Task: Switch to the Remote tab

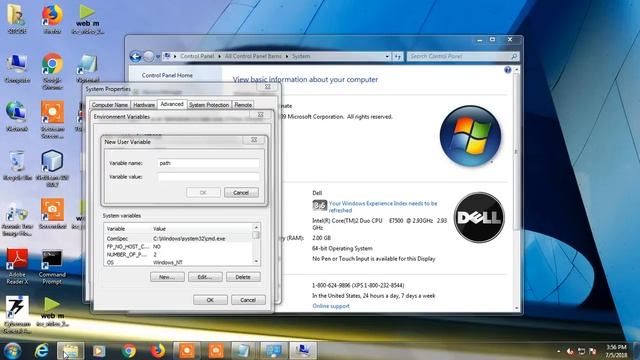Action: tap(243, 105)
